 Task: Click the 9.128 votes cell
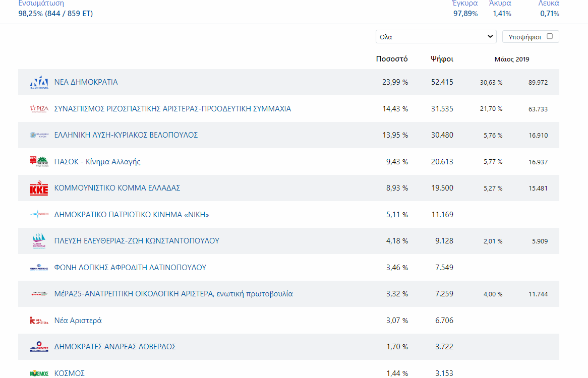(444, 241)
